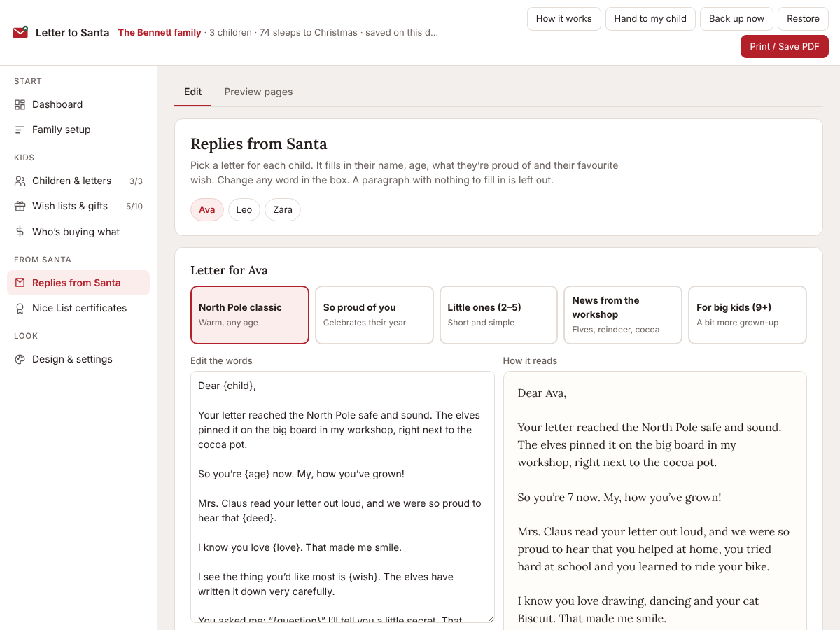
Task: Select the Edit tab
Action: 192,92
